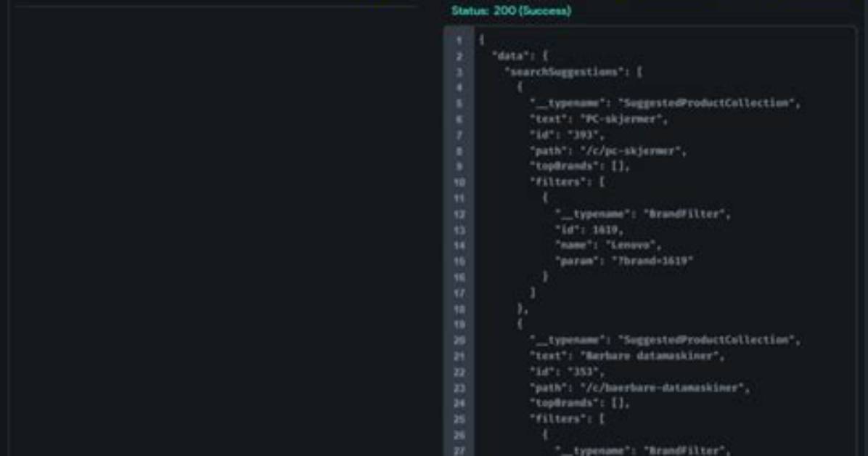Click gutter line number 16
The height and width of the screenshot is (456, 868).
click(x=459, y=277)
